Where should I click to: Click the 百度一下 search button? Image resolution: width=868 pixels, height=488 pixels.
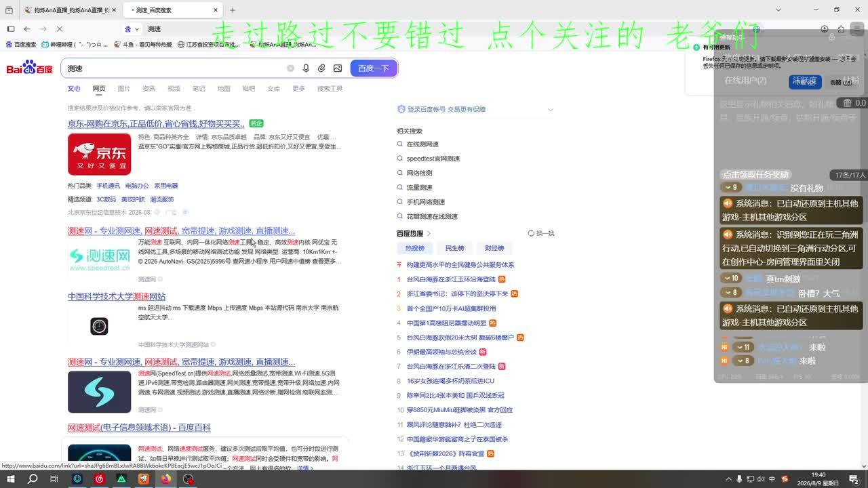tap(374, 68)
